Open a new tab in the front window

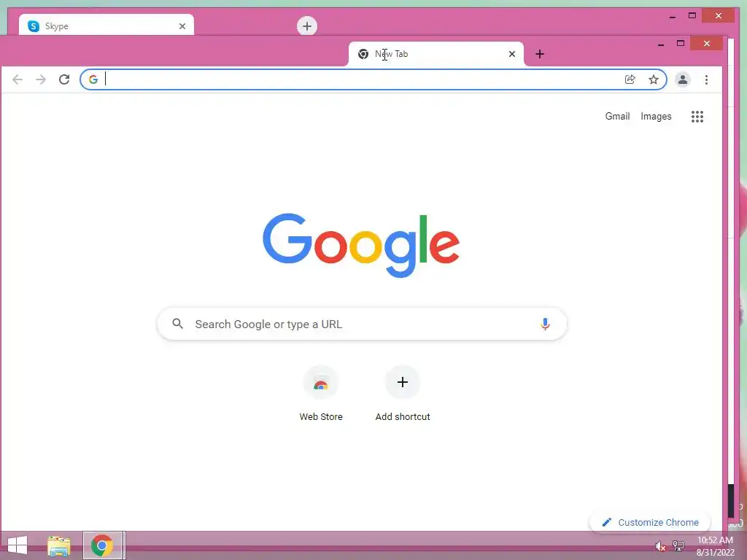(540, 54)
